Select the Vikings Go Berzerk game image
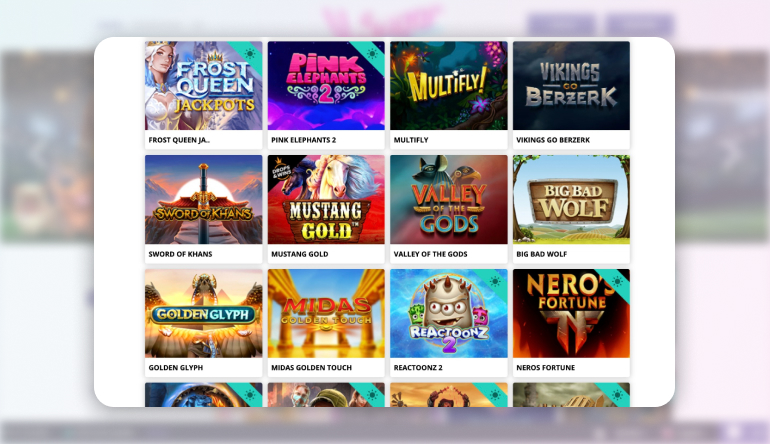Image resolution: width=770 pixels, height=444 pixels. 571,85
